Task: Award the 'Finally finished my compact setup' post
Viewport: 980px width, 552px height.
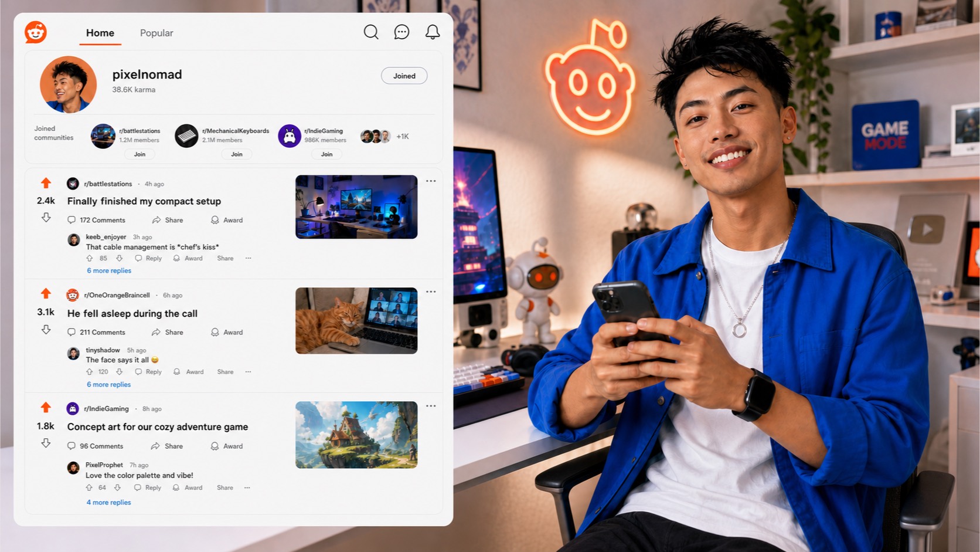Action: pyautogui.click(x=227, y=220)
